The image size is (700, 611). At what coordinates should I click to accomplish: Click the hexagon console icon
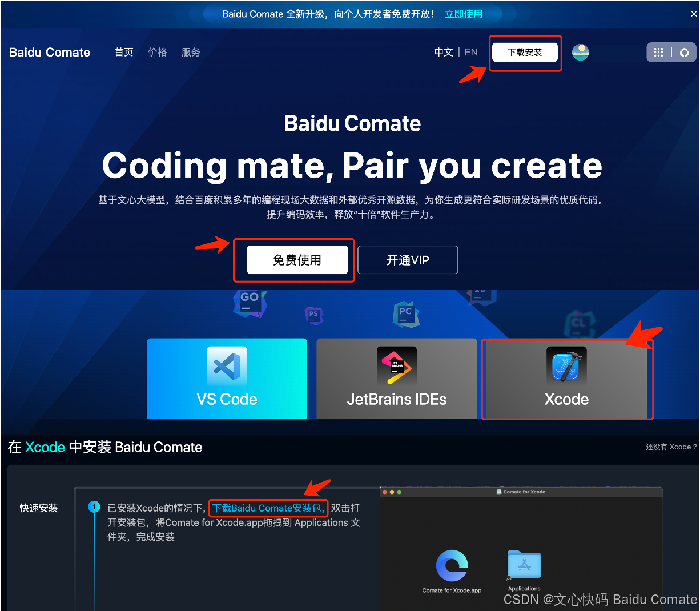pos(684,53)
